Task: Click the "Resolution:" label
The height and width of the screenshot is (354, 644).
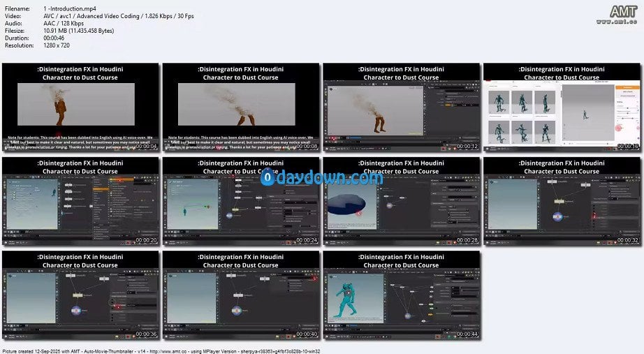Action: (x=19, y=45)
